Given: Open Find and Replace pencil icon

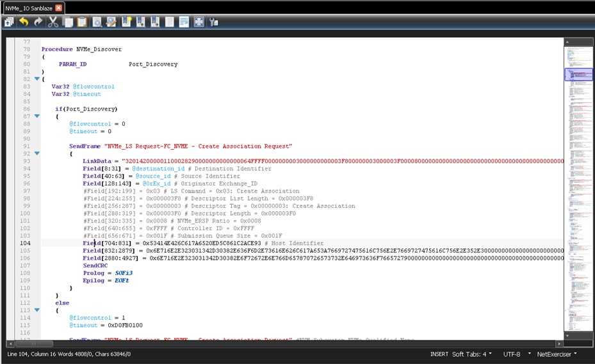Looking at the screenshot, I should [x=111, y=22].
